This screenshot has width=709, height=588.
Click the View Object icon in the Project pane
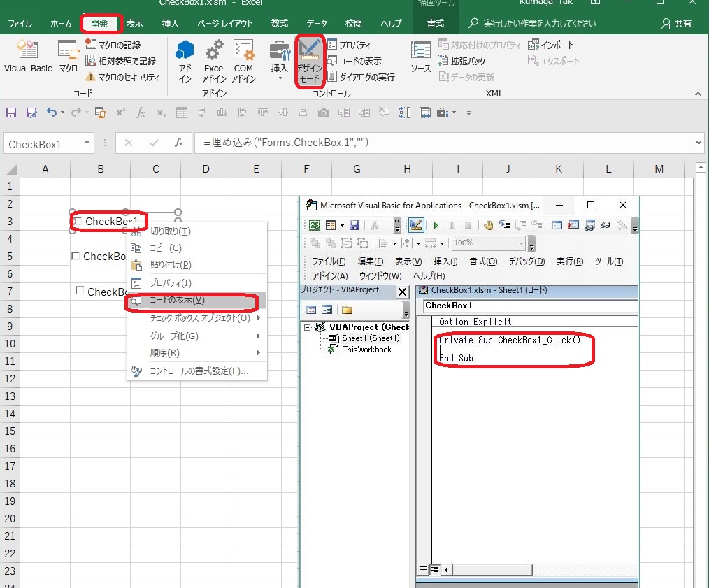click(327, 310)
